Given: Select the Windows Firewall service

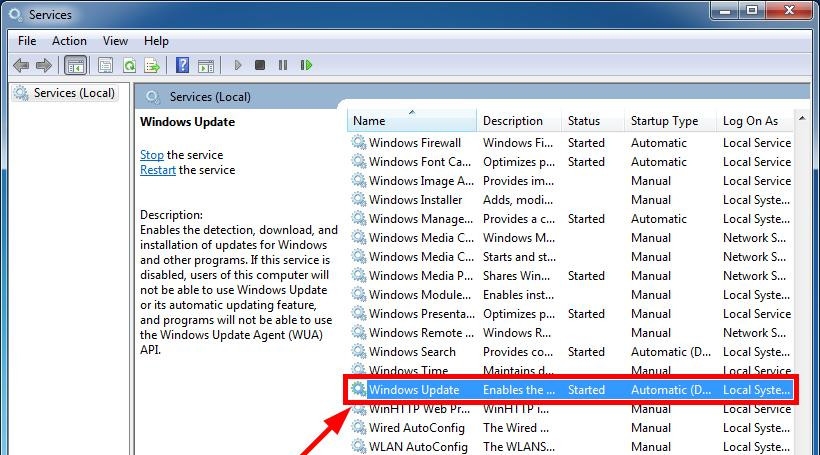Looking at the screenshot, I should [x=415, y=143].
